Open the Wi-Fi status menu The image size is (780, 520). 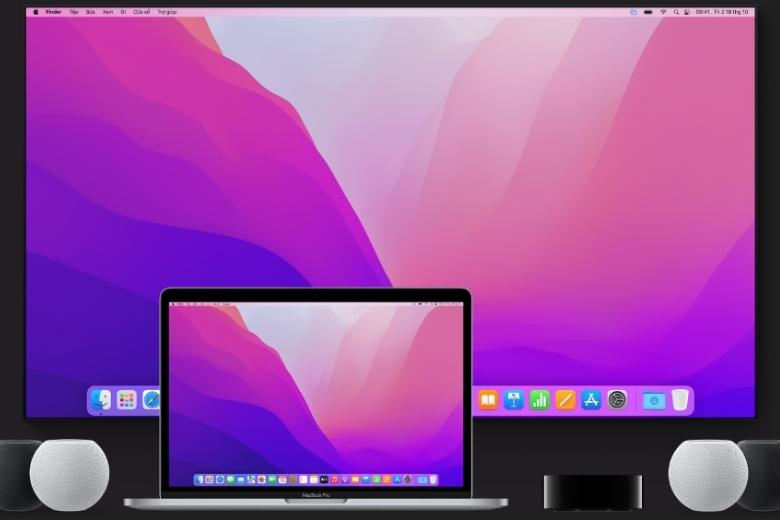click(x=663, y=12)
